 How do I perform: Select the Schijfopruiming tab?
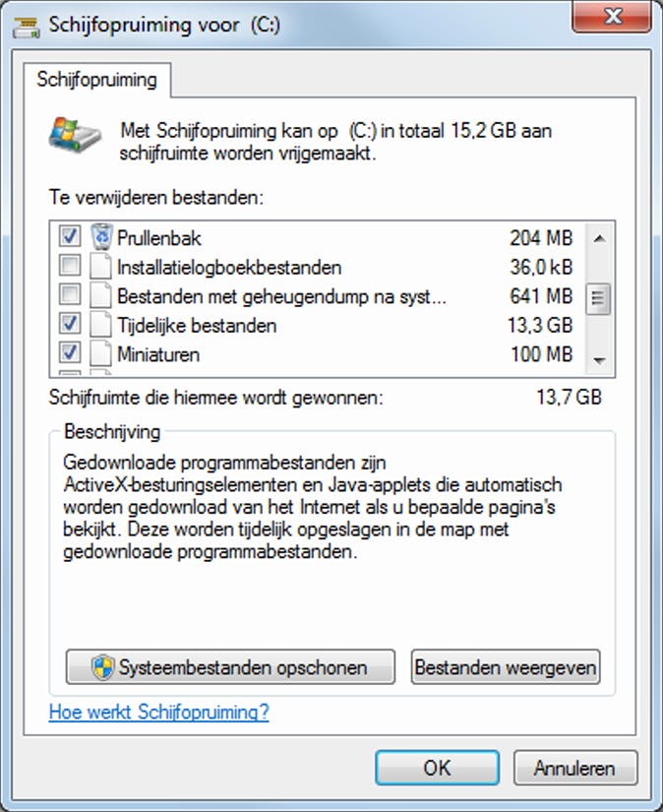coord(96,81)
